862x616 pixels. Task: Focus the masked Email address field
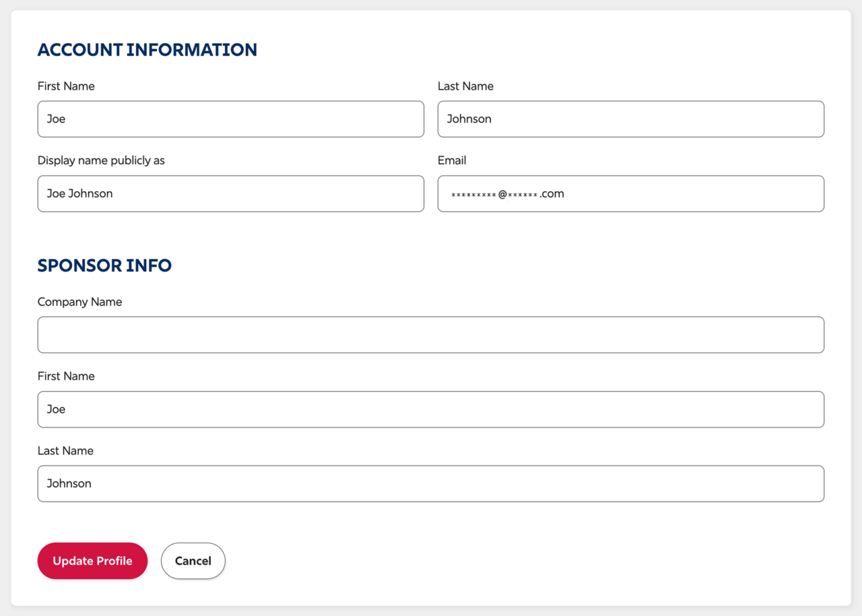[630, 193]
